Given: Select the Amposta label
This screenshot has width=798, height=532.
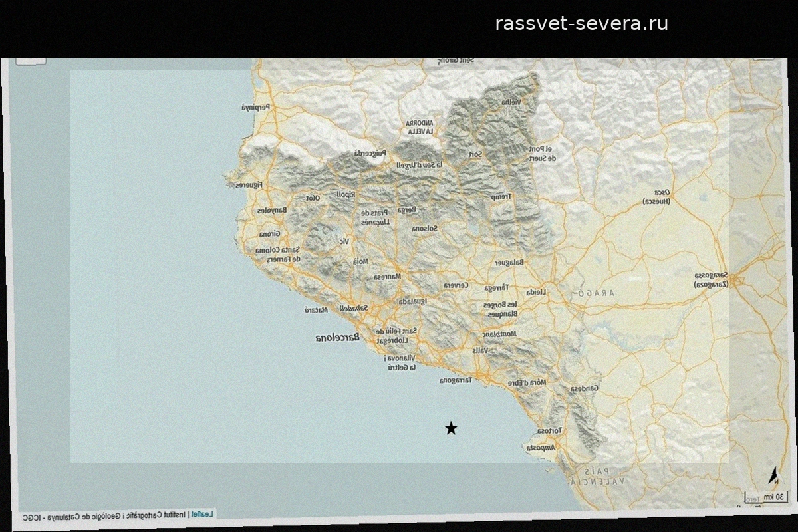Looking at the screenshot, I should pyautogui.click(x=540, y=448).
